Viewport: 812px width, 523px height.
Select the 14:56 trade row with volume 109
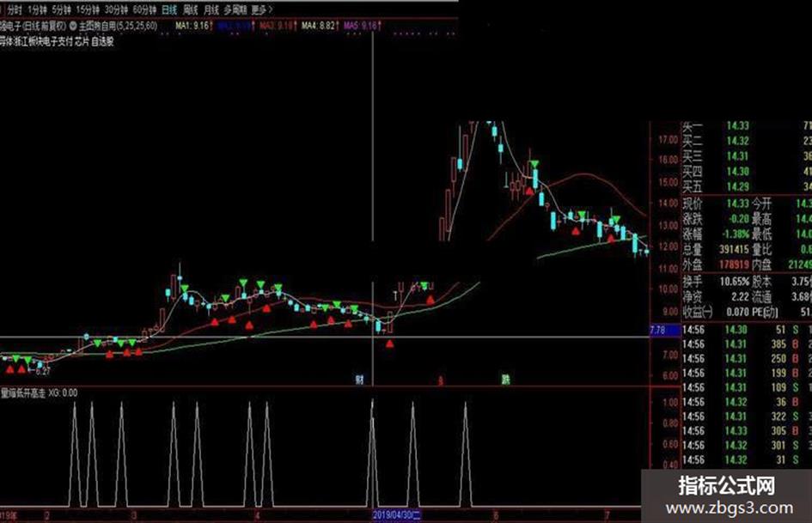pyautogui.click(x=746, y=387)
